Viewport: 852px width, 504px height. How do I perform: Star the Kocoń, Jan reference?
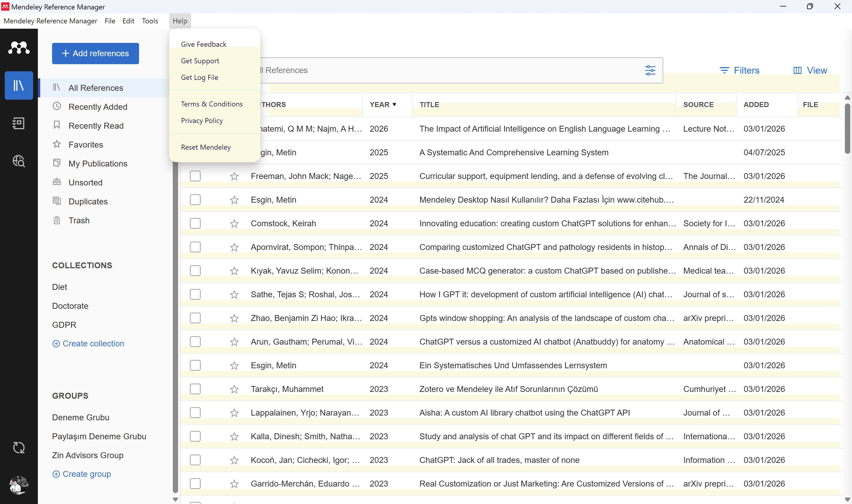[x=234, y=460]
